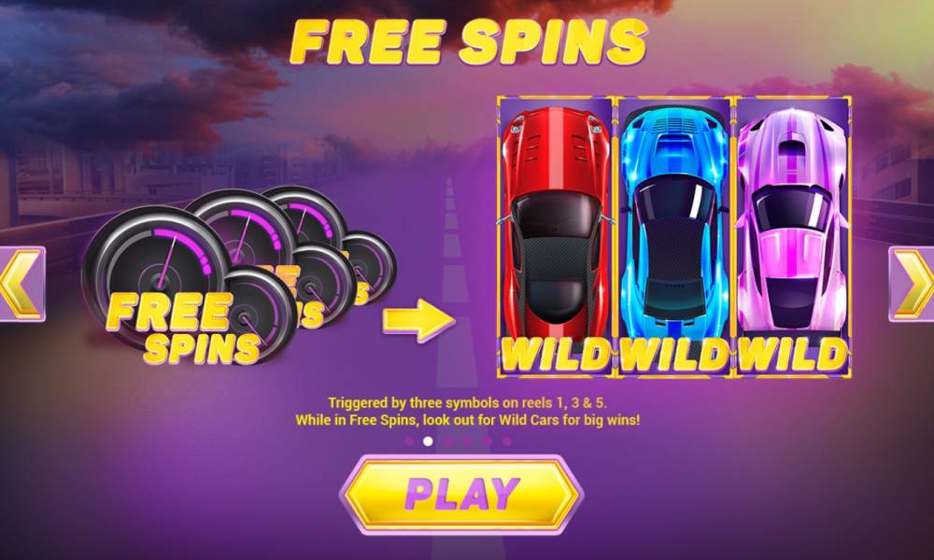
Task: Start the game with PLAY button
Action: [x=461, y=494]
